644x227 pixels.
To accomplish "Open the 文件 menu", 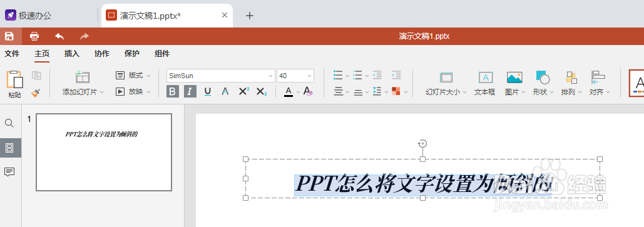I will click(x=12, y=54).
